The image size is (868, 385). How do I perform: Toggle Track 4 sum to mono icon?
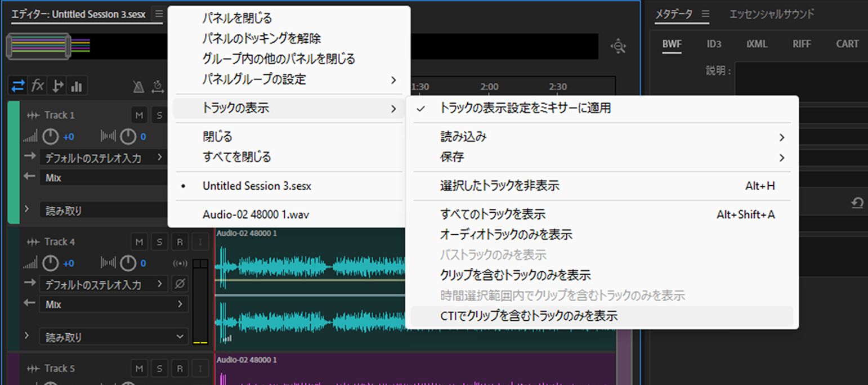pos(180,263)
